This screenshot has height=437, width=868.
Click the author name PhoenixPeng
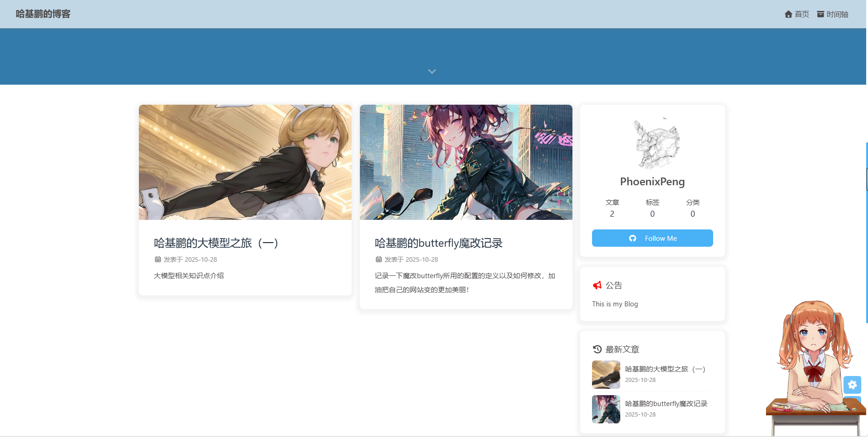pyautogui.click(x=653, y=182)
